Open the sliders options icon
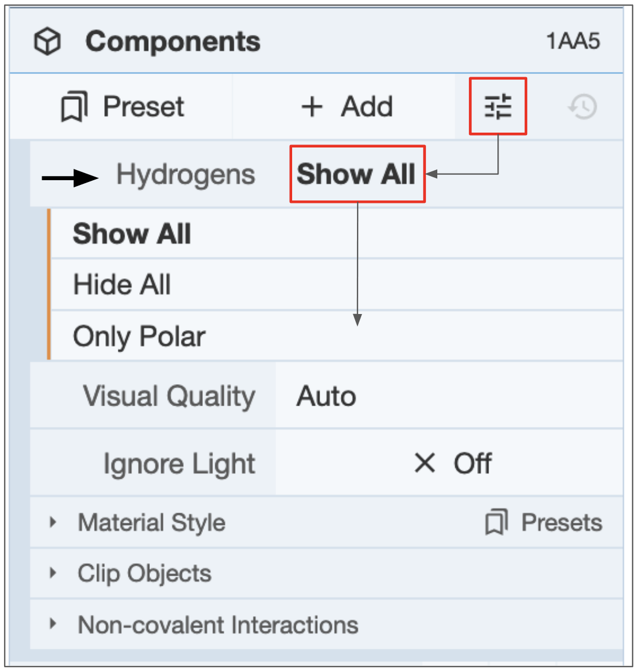 pyautogui.click(x=498, y=107)
